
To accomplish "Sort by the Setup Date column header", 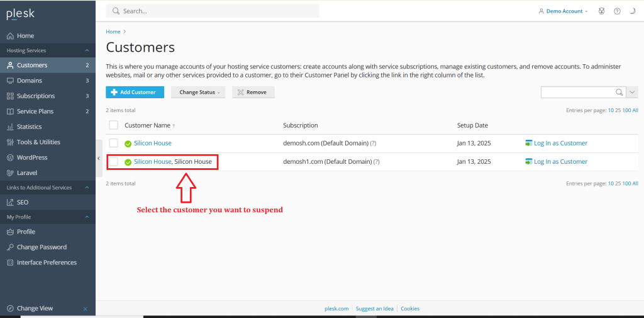I will click(472, 125).
